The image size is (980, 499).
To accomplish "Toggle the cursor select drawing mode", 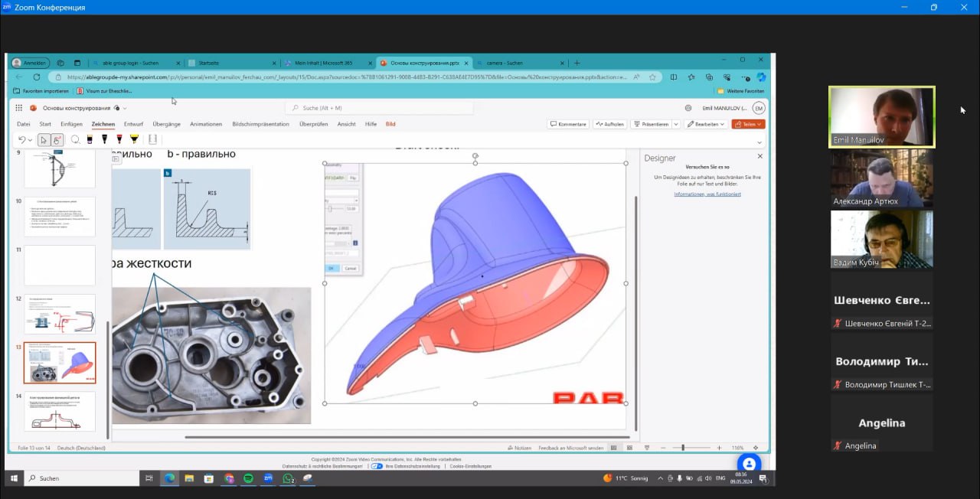I will (x=43, y=139).
